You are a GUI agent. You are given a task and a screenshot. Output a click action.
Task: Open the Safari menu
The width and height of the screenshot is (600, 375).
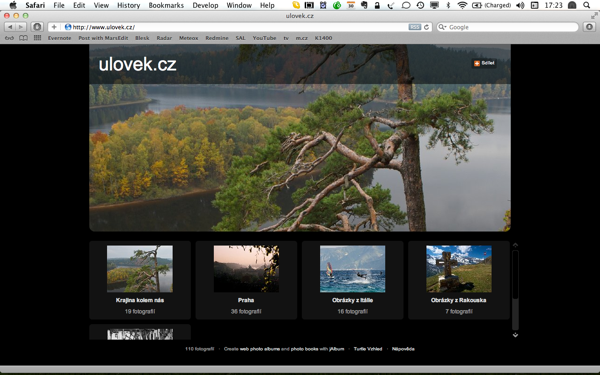click(x=35, y=5)
